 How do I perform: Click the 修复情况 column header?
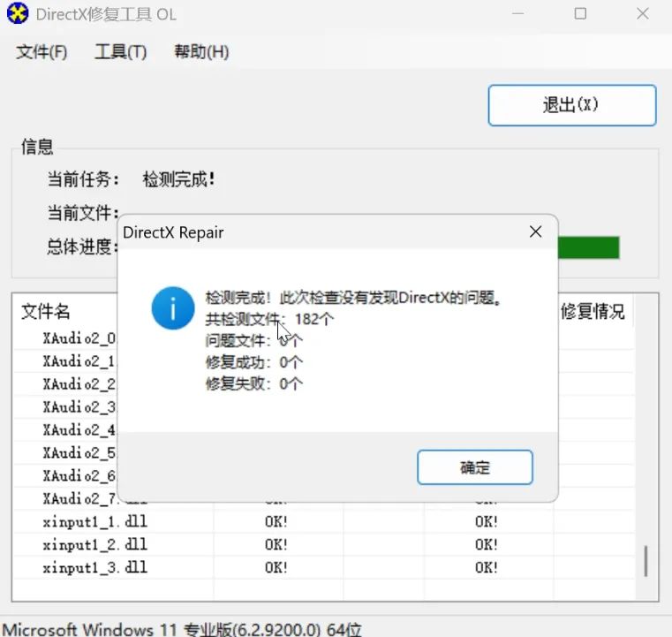(x=593, y=311)
